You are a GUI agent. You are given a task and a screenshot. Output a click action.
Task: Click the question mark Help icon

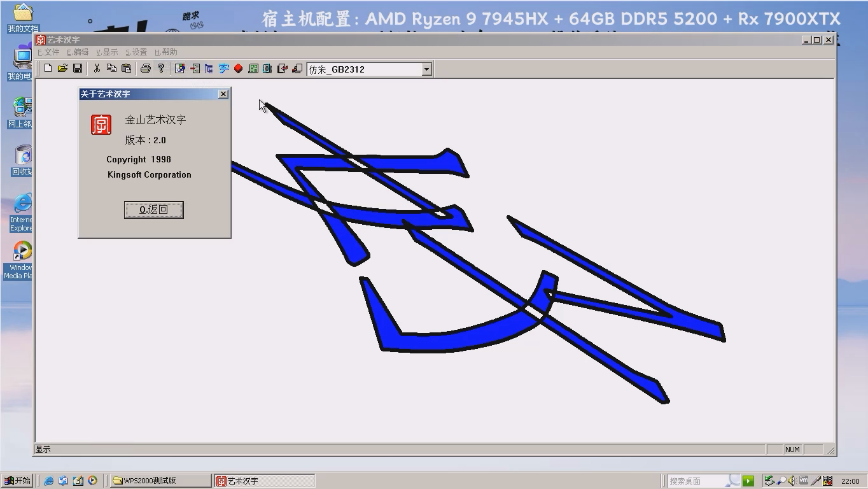[x=161, y=69]
